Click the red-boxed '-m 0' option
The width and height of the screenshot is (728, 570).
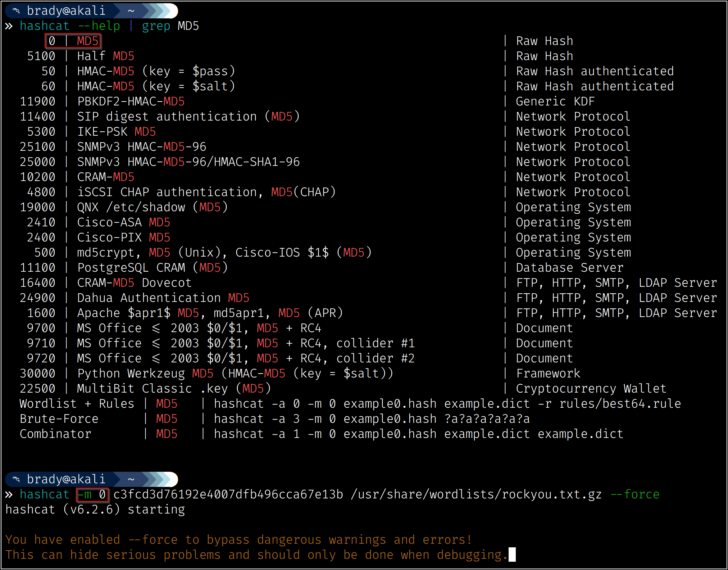92,494
